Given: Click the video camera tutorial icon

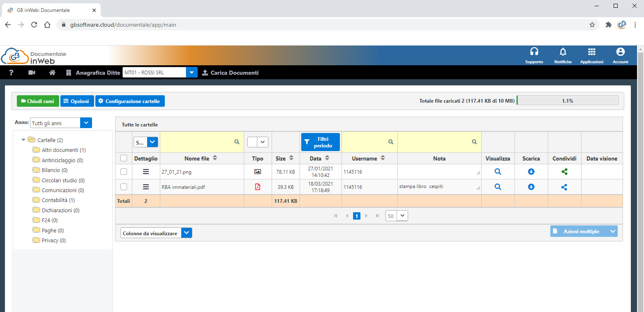Looking at the screenshot, I should [32, 73].
